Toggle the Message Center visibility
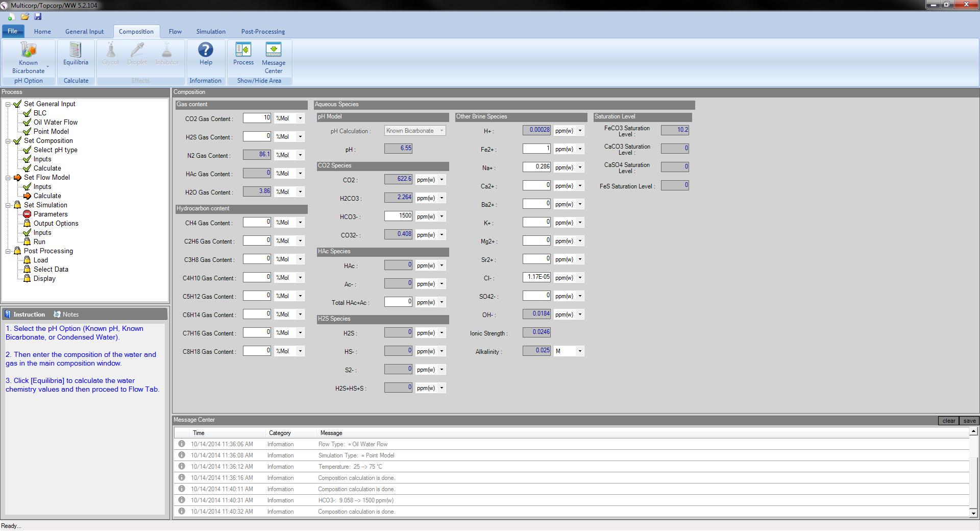Screen dimensions: 980x531 pyautogui.click(x=274, y=56)
